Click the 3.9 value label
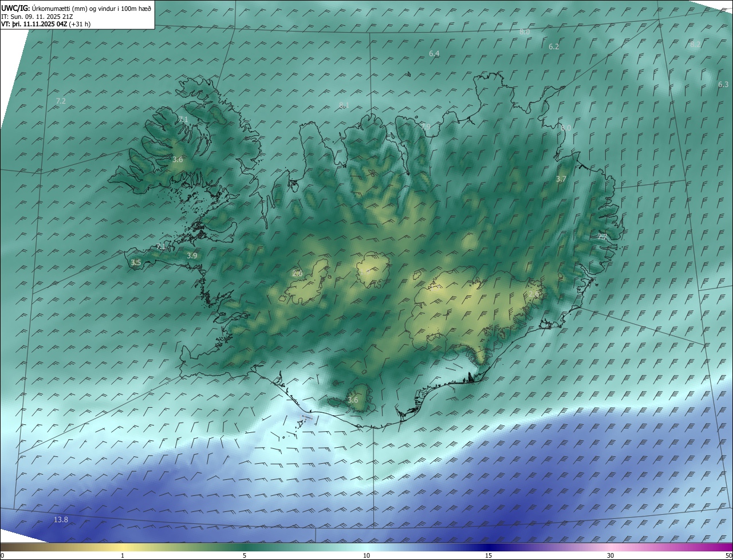 point(192,255)
